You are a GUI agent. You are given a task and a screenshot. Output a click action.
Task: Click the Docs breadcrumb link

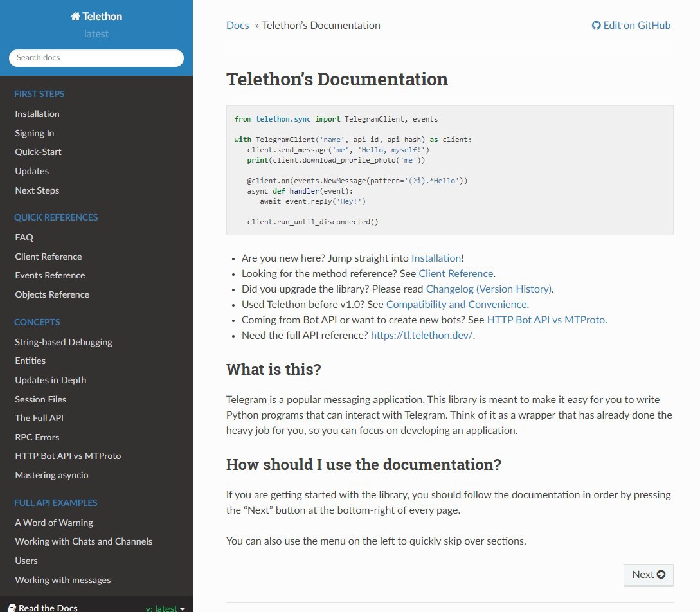(x=237, y=26)
